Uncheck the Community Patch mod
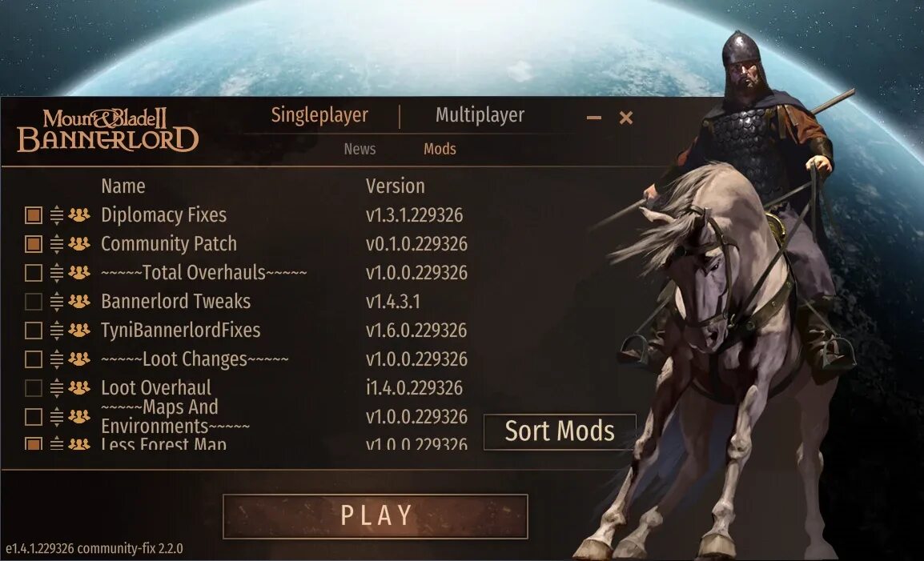 (34, 244)
